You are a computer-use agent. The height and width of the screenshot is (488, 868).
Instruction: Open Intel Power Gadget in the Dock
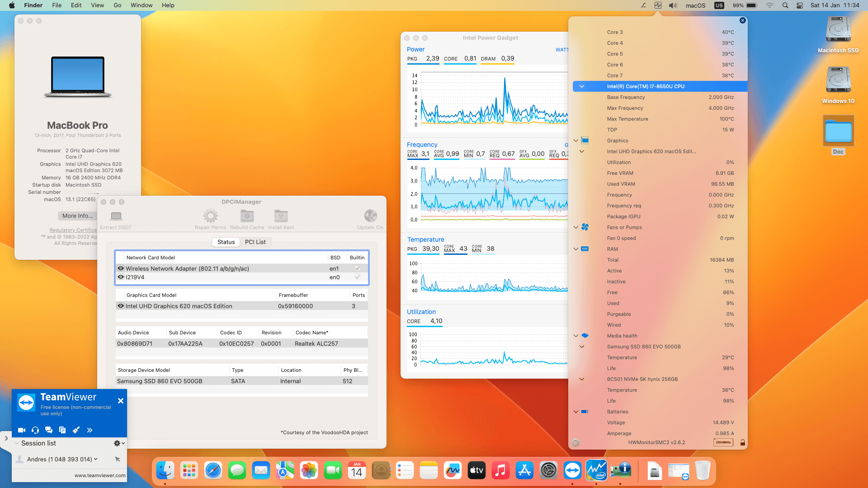pyautogui.click(x=596, y=471)
